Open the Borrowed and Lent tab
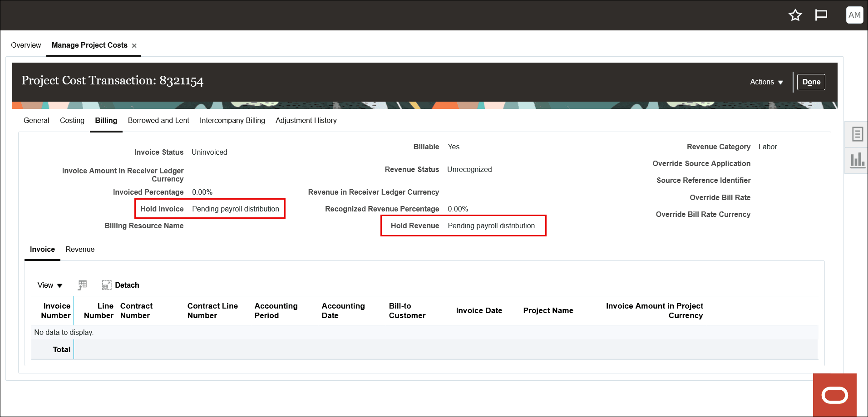Viewport: 868px width, 417px height. [x=158, y=120]
